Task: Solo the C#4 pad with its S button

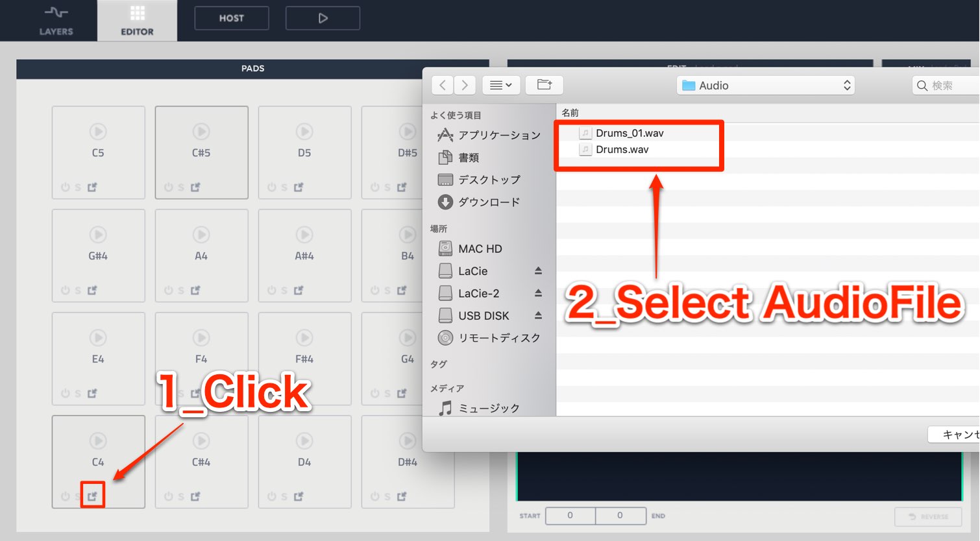Action: pyautogui.click(x=181, y=497)
